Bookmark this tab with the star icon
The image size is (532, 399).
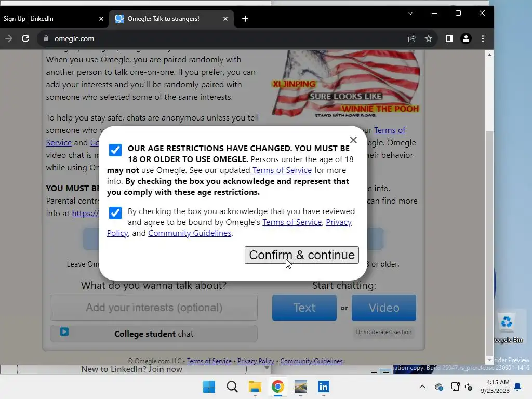click(429, 38)
